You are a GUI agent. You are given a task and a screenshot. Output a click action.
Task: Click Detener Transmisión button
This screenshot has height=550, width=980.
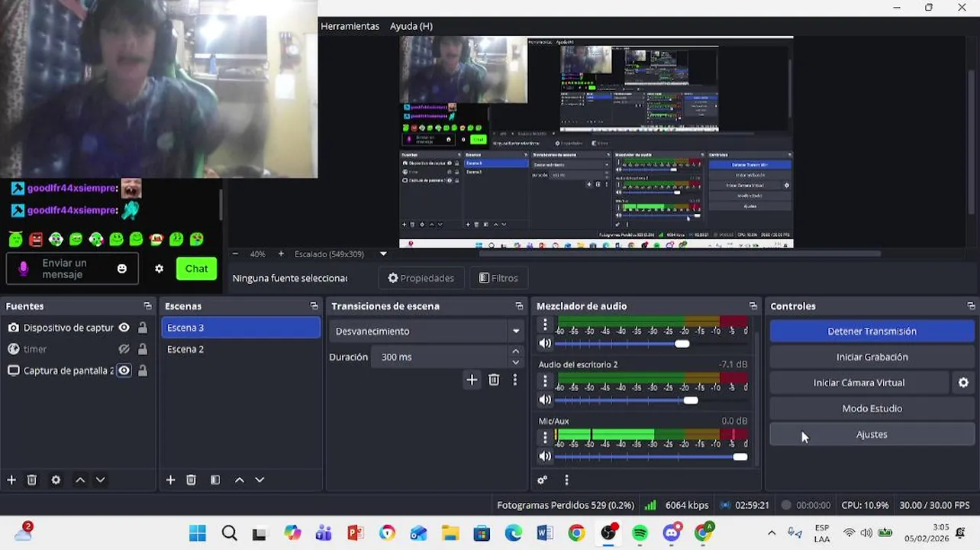tap(872, 331)
